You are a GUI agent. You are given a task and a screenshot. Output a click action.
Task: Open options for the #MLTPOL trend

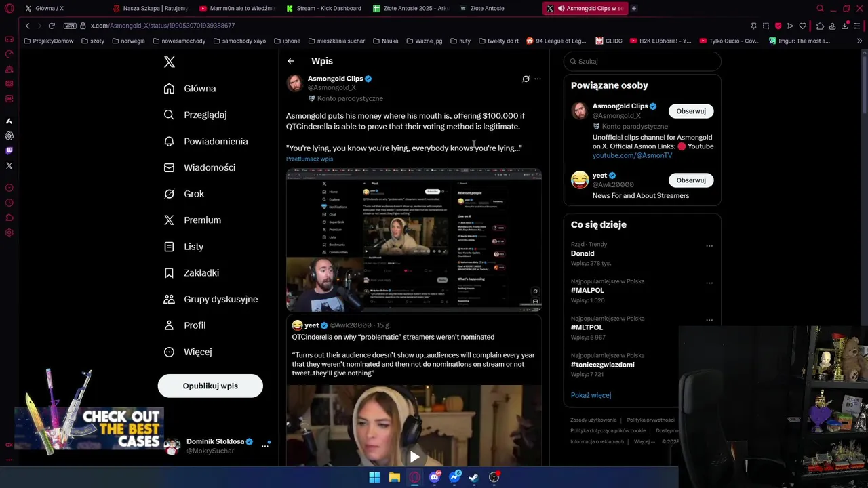[709, 320]
